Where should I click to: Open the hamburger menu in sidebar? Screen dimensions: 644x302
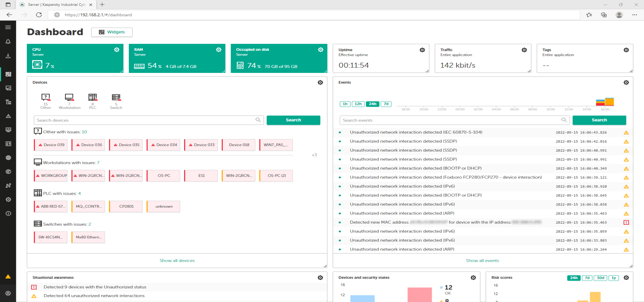pyautogui.click(x=8, y=28)
